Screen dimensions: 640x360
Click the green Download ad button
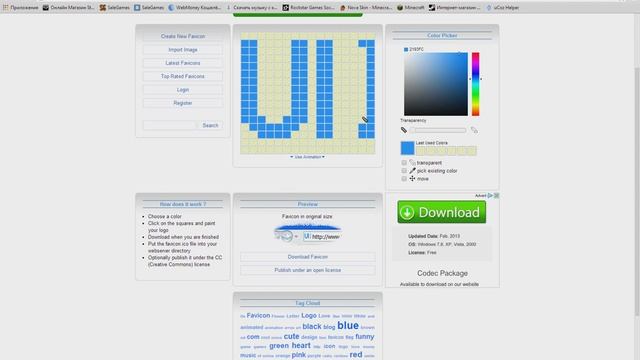coord(442,212)
